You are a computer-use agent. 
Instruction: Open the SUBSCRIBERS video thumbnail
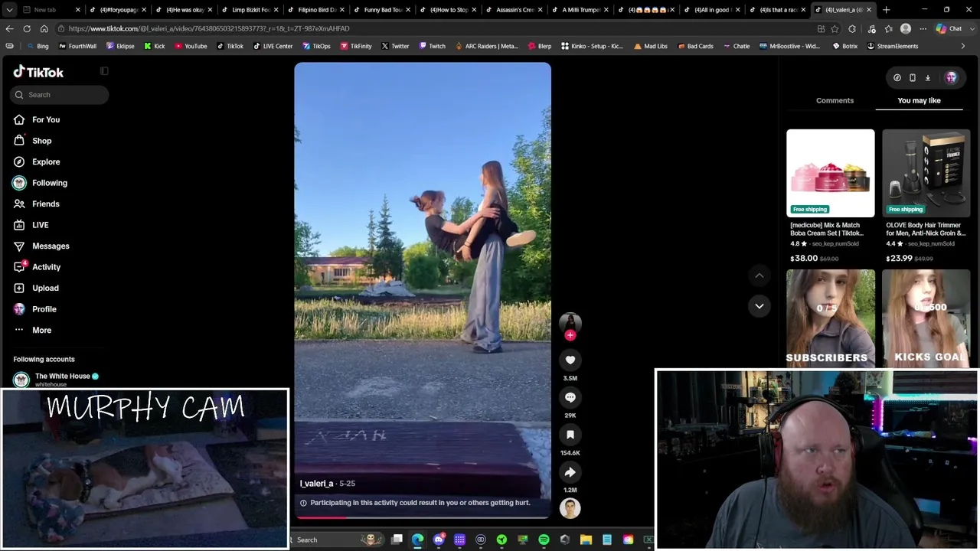[830, 318]
